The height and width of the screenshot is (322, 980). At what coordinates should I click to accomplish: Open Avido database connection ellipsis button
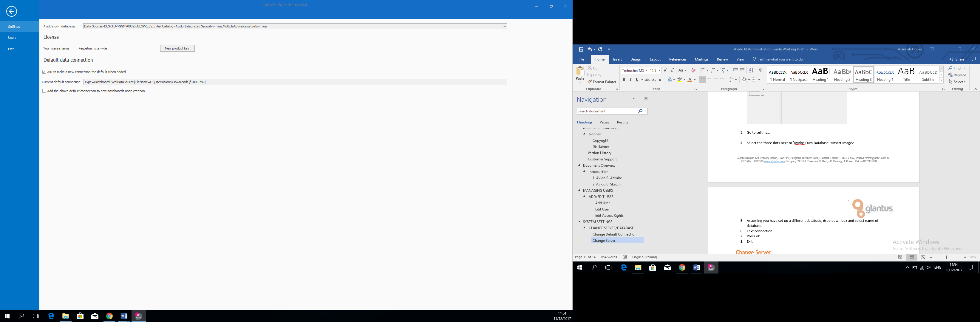[x=504, y=26]
